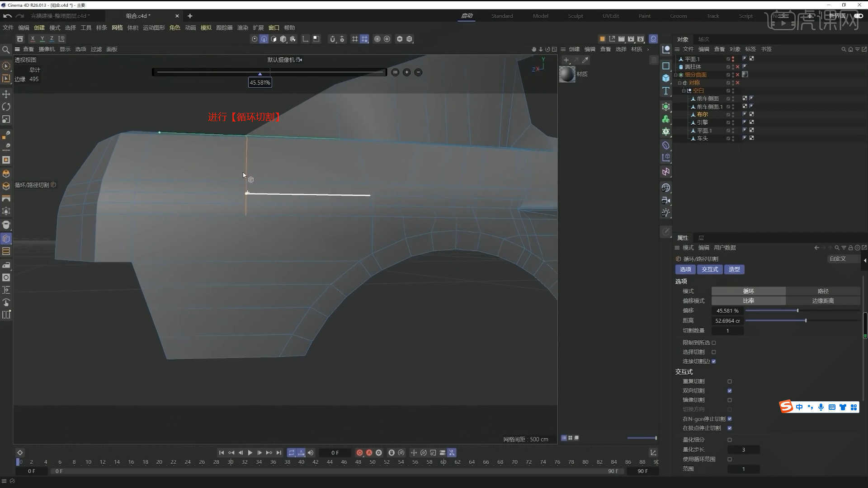This screenshot has height=488, width=868.
Task: Click the Text spline T icon
Action: click(666, 91)
